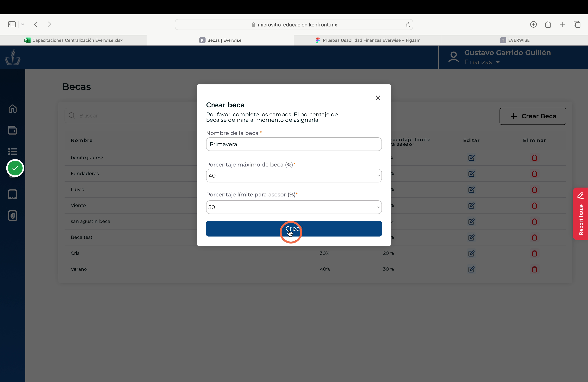The height and width of the screenshot is (382, 588).
Task: Open Porcentaje límite para asesor dropdown
Action: [294, 207]
